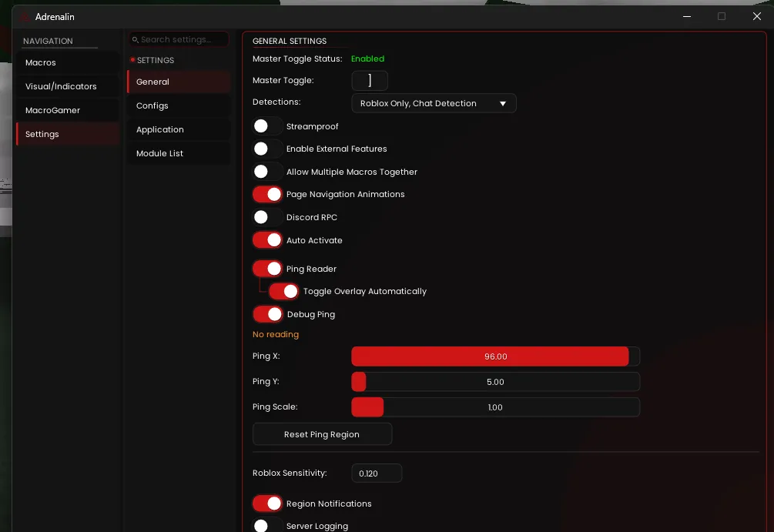
Task: Toggle Allow Multiple Macros Together
Action: [x=266, y=172]
